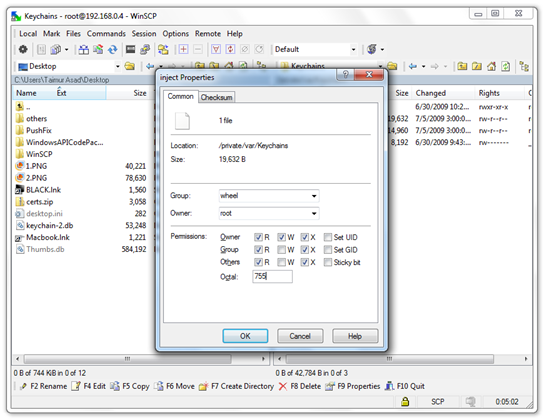Open the Files menu
Viewport: 544px width, 420px height.
point(73,34)
